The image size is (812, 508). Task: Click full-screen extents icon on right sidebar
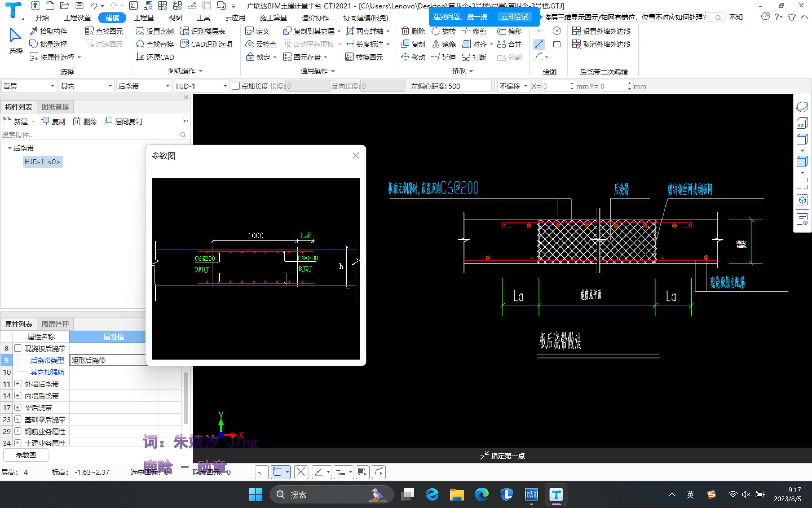(802, 183)
